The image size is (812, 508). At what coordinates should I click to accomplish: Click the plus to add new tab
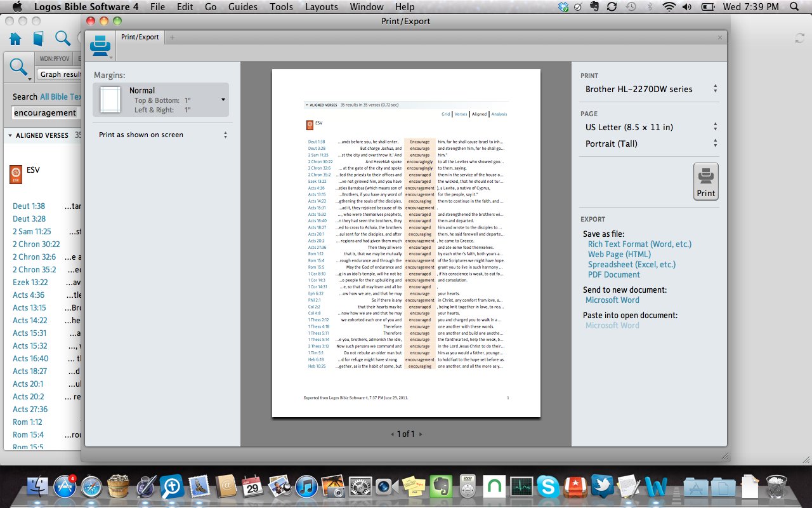point(172,37)
